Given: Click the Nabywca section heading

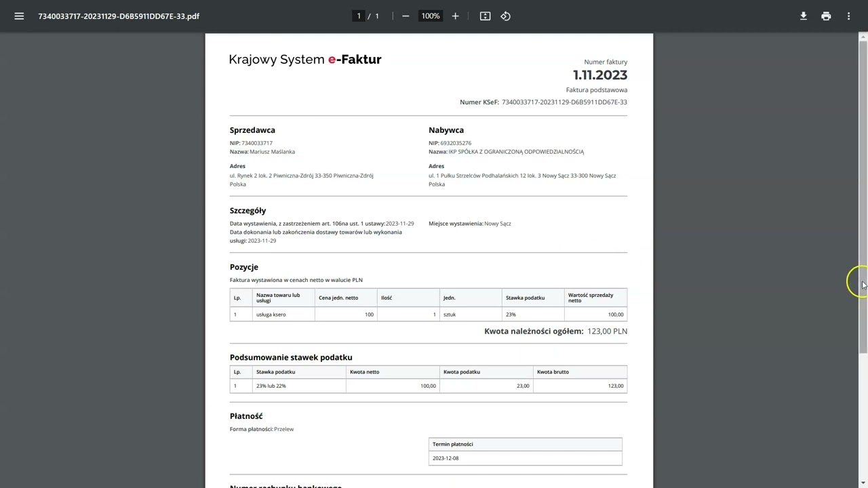Looking at the screenshot, I should click(x=446, y=130).
